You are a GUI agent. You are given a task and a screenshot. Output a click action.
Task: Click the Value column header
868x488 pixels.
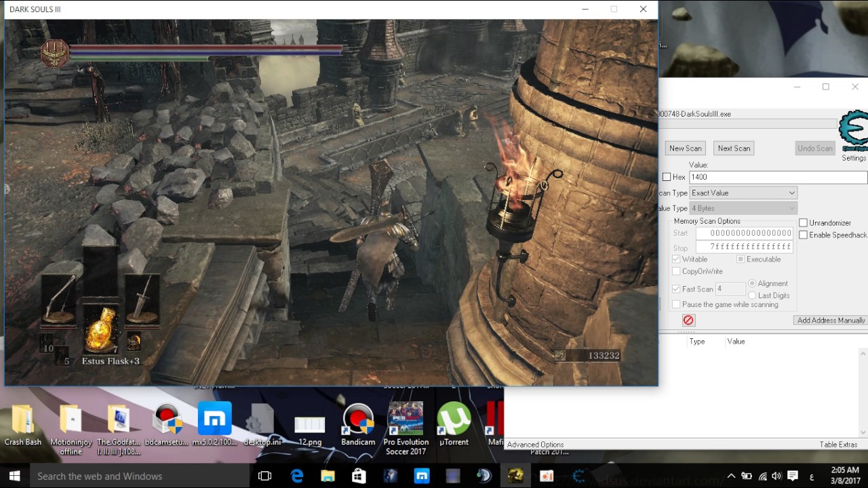click(x=736, y=342)
